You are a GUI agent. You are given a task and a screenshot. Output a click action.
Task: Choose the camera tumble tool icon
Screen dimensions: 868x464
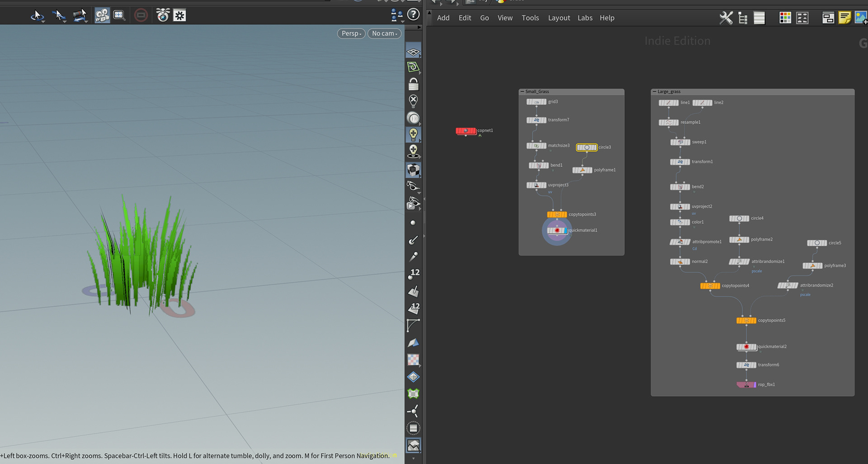pyautogui.click(x=80, y=15)
